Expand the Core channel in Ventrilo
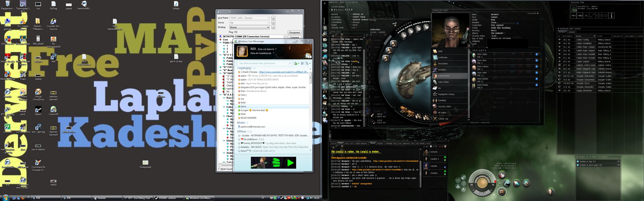644x201 pixels. tap(220, 40)
